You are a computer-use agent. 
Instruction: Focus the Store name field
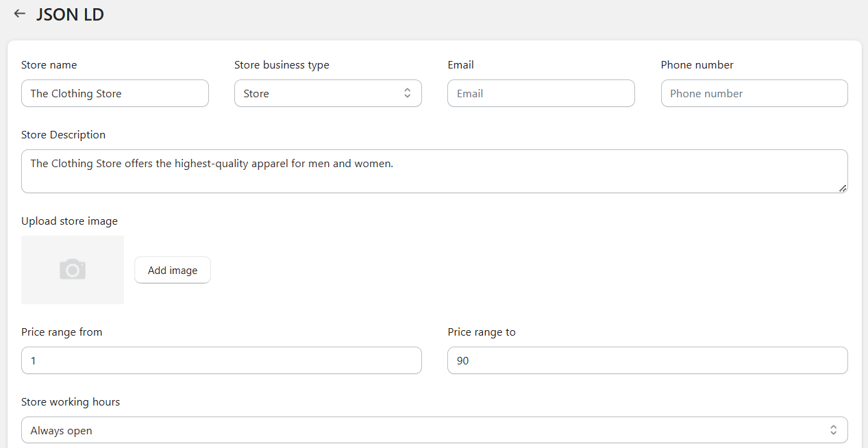[114, 93]
